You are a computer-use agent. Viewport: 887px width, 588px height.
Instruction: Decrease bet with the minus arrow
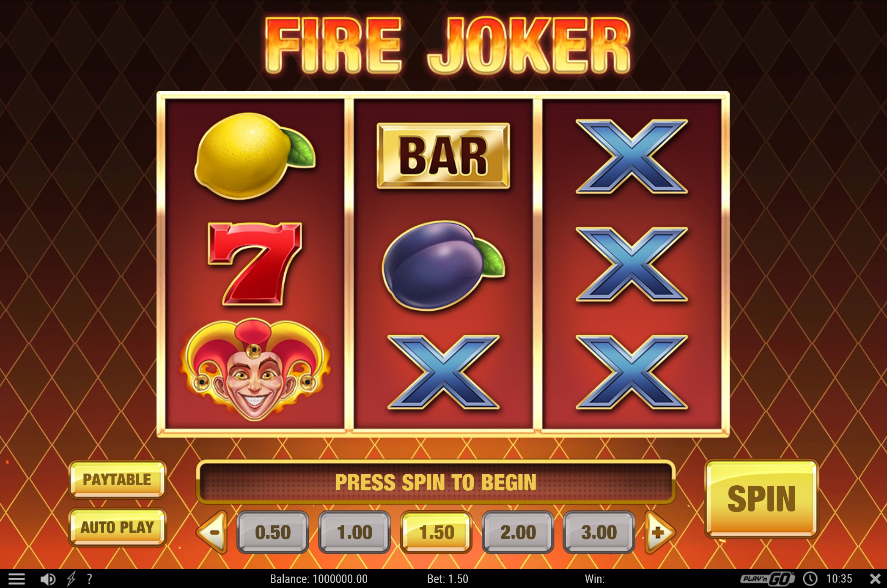click(212, 532)
